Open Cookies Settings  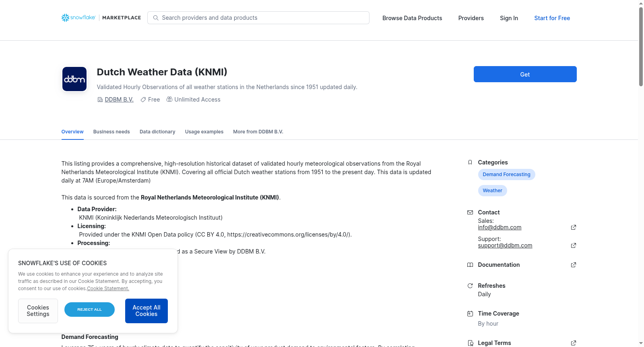coord(38,311)
